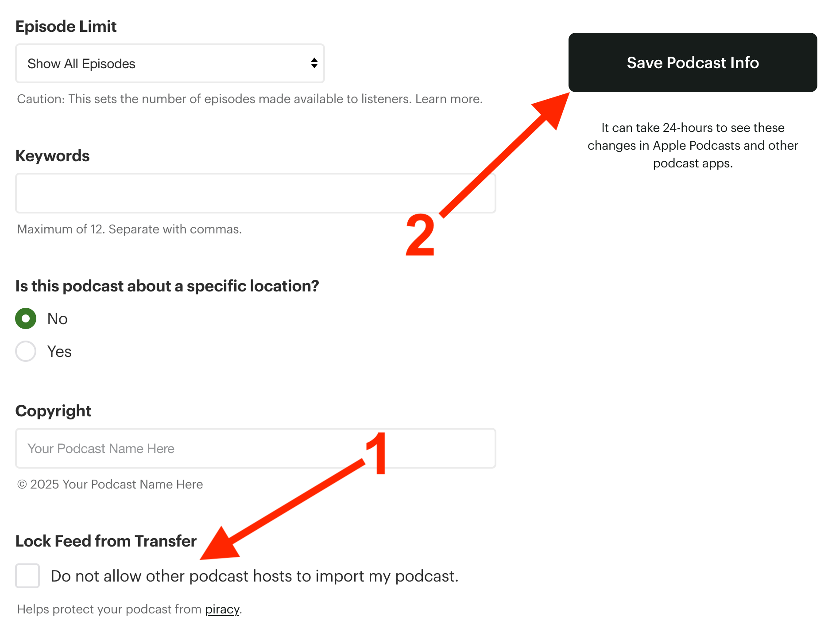Click the red number 1 annotation

[x=377, y=454]
